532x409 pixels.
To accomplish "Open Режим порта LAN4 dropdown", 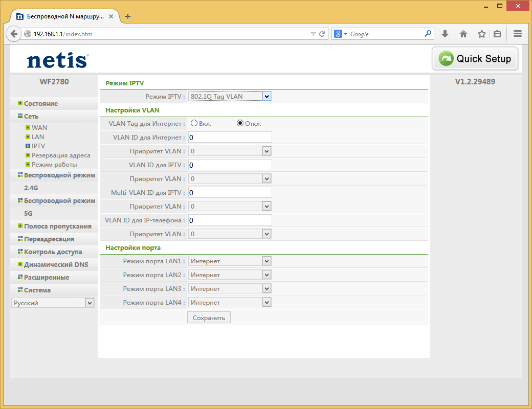I will click(x=230, y=303).
